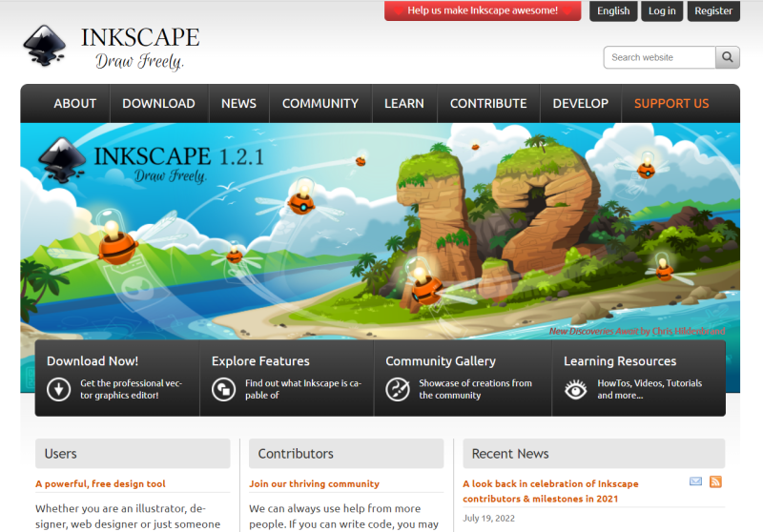
Task: Click the Community Gallery brush icon
Action: 398,390
